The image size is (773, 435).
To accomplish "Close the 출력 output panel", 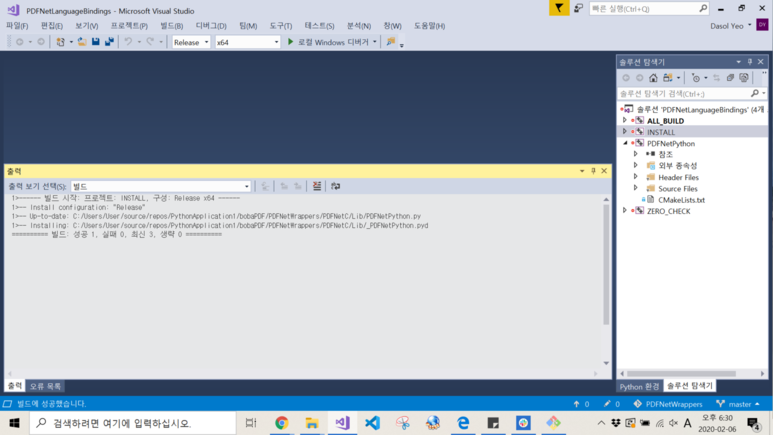I will 604,171.
